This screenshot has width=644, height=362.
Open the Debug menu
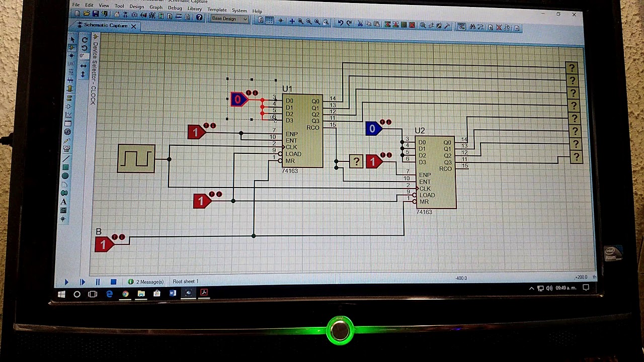pyautogui.click(x=175, y=8)
